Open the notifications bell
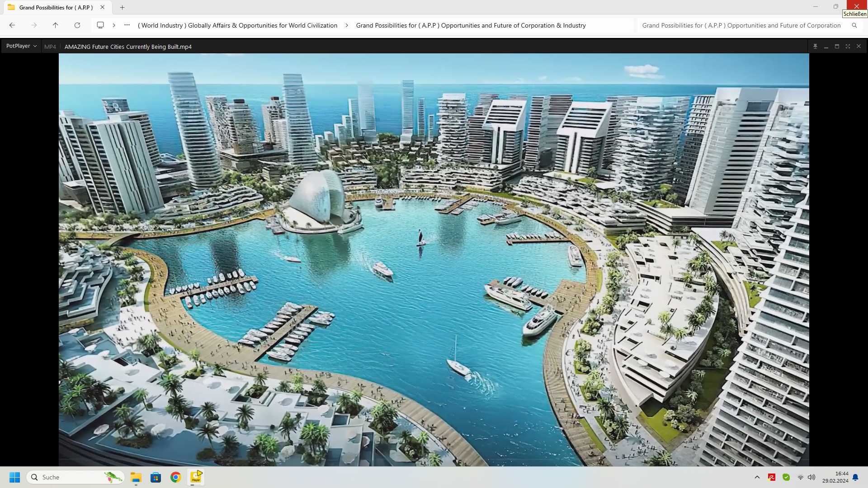868x488 pixels. coord(855,477)
